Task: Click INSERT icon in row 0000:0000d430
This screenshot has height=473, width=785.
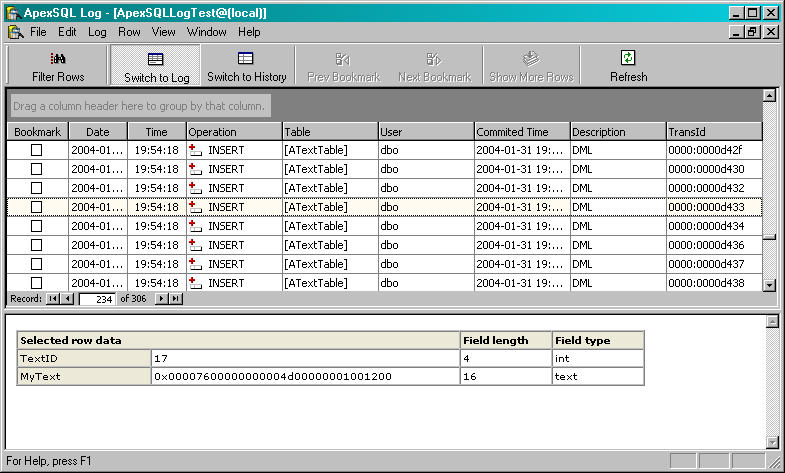Action: (195, 169)
